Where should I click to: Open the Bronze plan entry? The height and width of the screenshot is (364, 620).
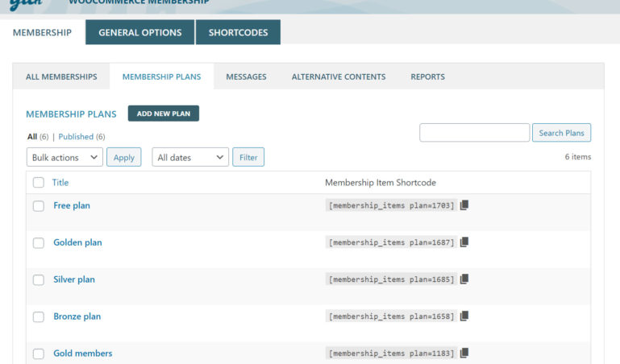point(77,316)
